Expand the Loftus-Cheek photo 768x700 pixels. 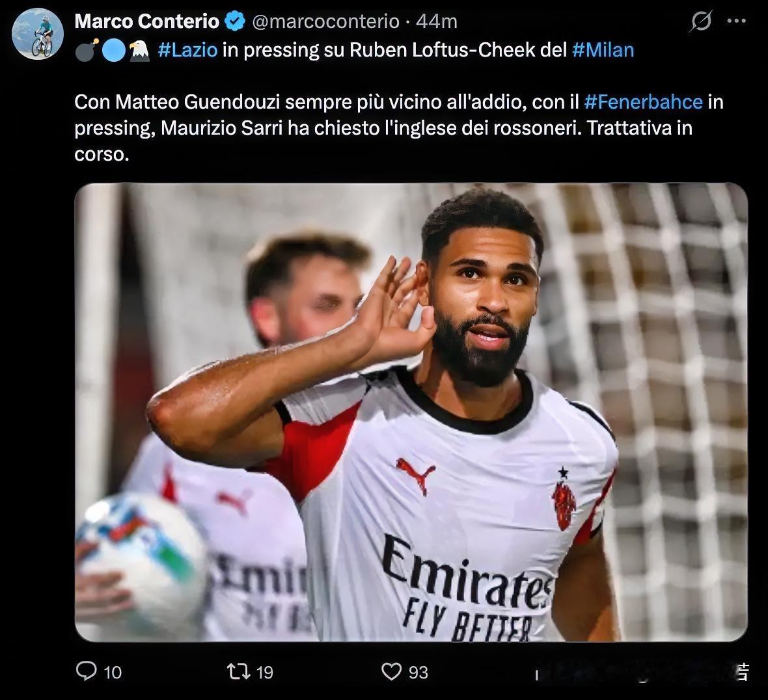(411, 412)
